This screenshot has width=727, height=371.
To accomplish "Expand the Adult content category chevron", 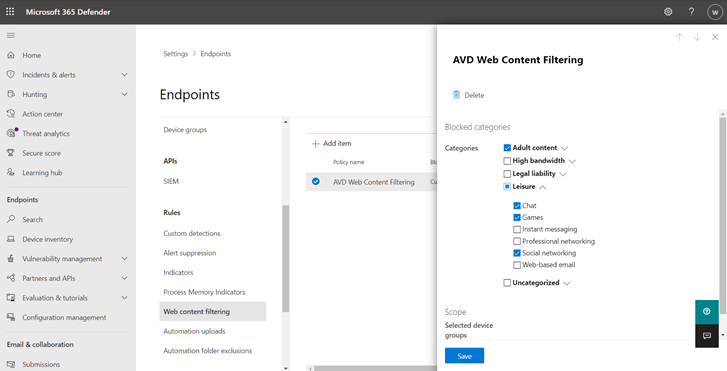I will tap(564, 148).
